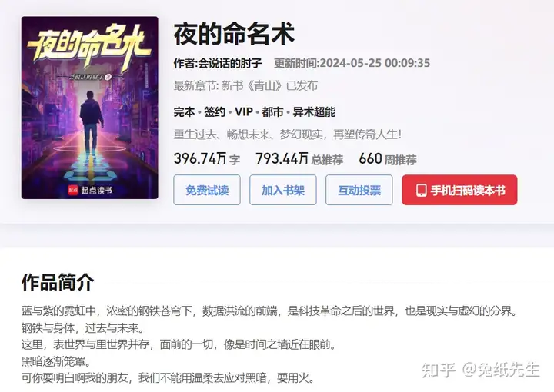This screenshot has height=392, width=554.
Task: Open the 夜的命名术 book cover image
Action: tap(90, 108)
